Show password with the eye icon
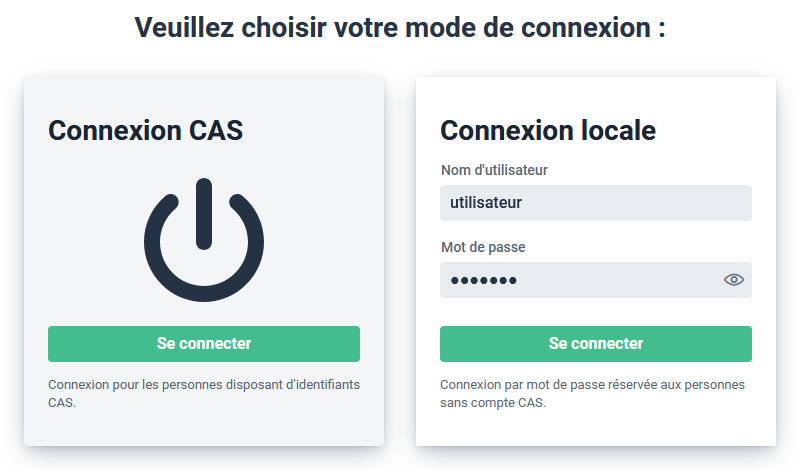797x470 pixels. (x=734, y=280)
